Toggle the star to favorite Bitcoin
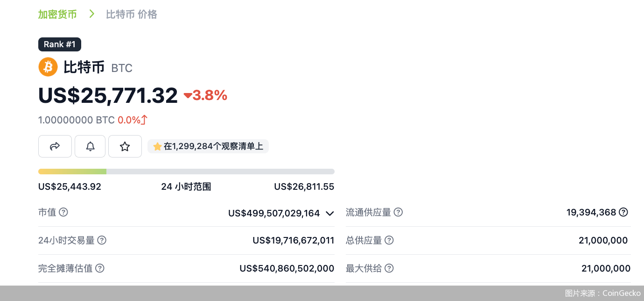Image resolution: width=644 pixels, height=301 pixels. 125,146
